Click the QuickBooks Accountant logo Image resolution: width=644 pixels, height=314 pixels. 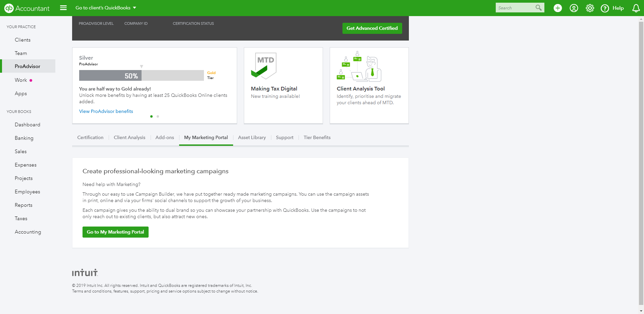tap(27, 8)
